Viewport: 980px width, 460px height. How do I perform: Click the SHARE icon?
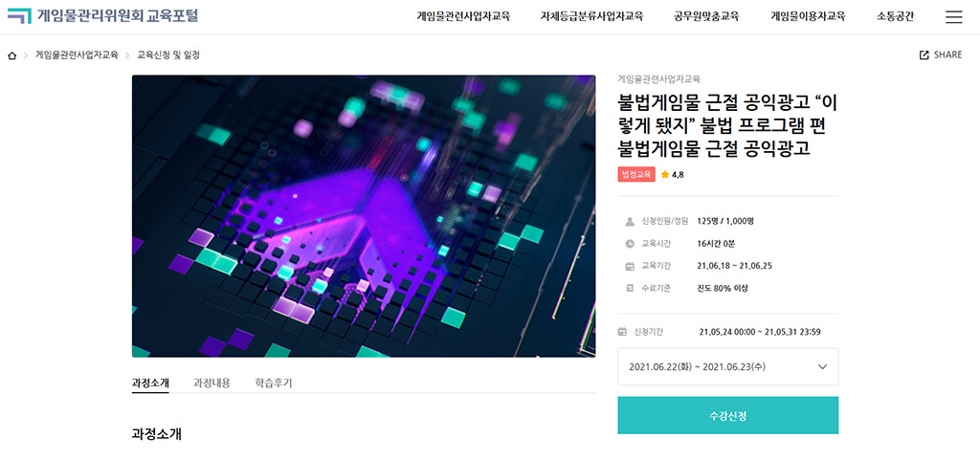(x=924, y=55)
